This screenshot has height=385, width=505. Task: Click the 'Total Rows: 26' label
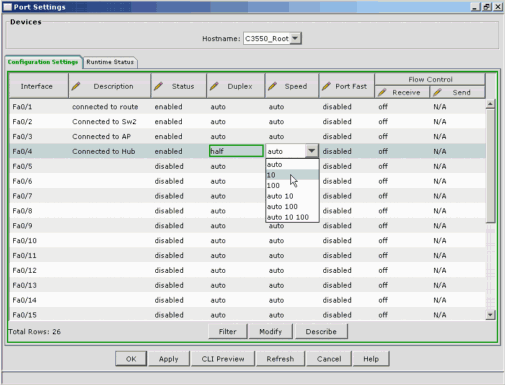point(35,332)
